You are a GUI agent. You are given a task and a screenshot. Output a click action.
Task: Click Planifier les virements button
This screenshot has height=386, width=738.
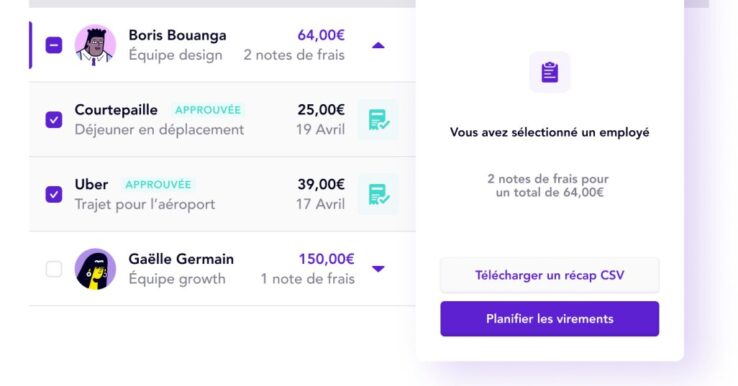[x=550, y=319]
